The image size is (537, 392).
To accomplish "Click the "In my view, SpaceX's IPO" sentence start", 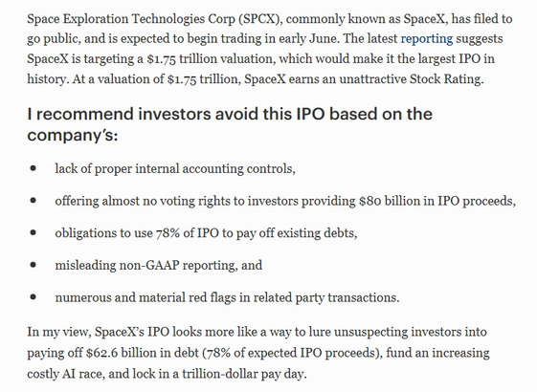I will pyautogui.click(x=99, y=332).
